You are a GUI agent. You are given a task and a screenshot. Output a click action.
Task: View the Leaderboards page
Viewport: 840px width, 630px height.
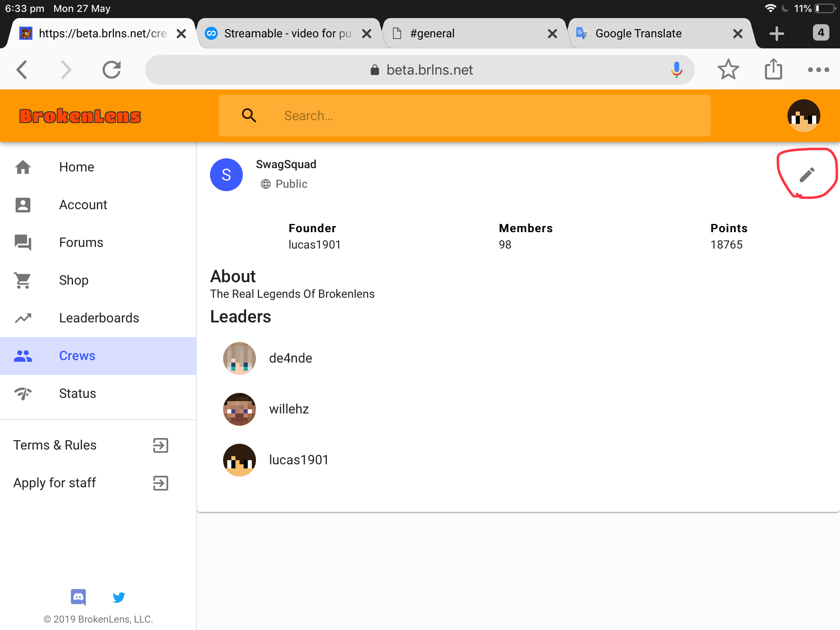[98, 318]
